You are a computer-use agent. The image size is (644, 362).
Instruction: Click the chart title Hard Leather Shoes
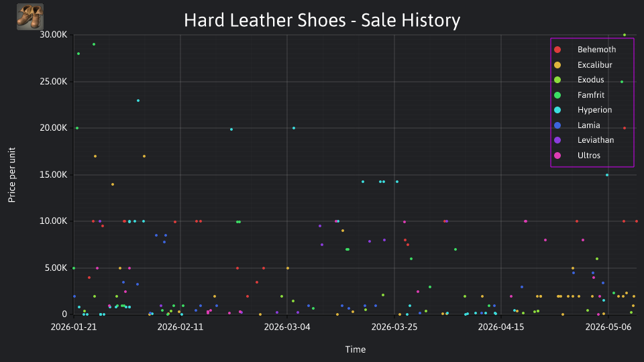click(x=322, y=20)
